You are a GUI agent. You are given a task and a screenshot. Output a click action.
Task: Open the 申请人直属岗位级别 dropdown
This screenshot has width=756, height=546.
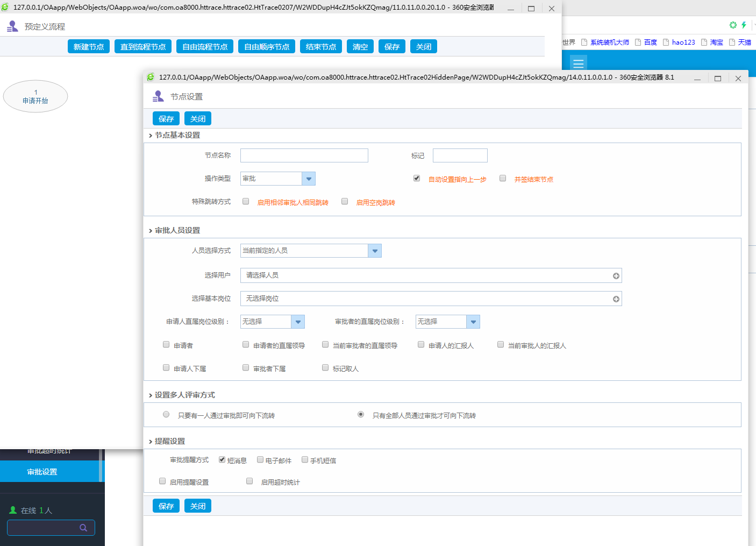click(273, 322)
